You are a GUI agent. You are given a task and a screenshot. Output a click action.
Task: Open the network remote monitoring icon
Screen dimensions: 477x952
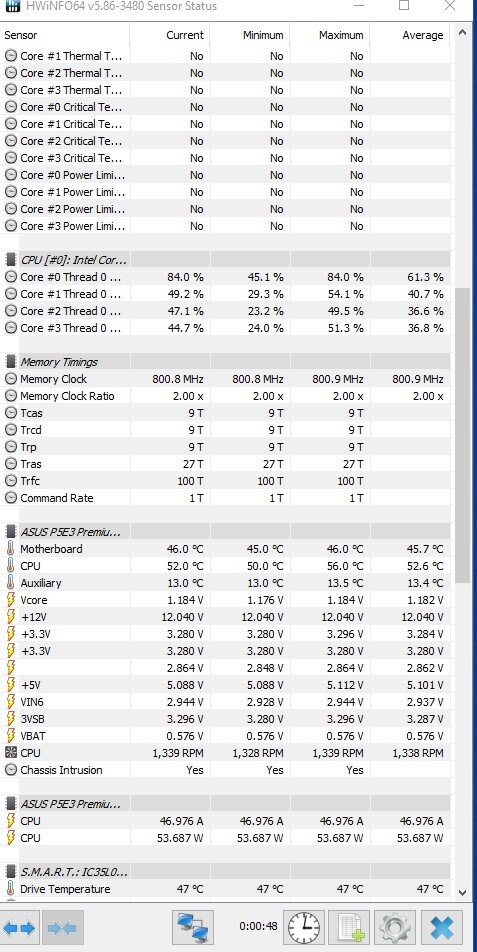[x=194, y=928]
